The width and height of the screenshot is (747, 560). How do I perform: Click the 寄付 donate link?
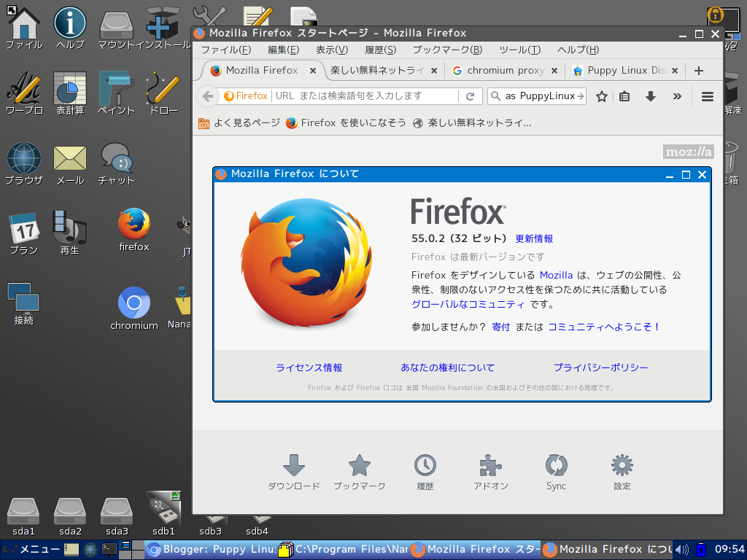coord(500,327)
